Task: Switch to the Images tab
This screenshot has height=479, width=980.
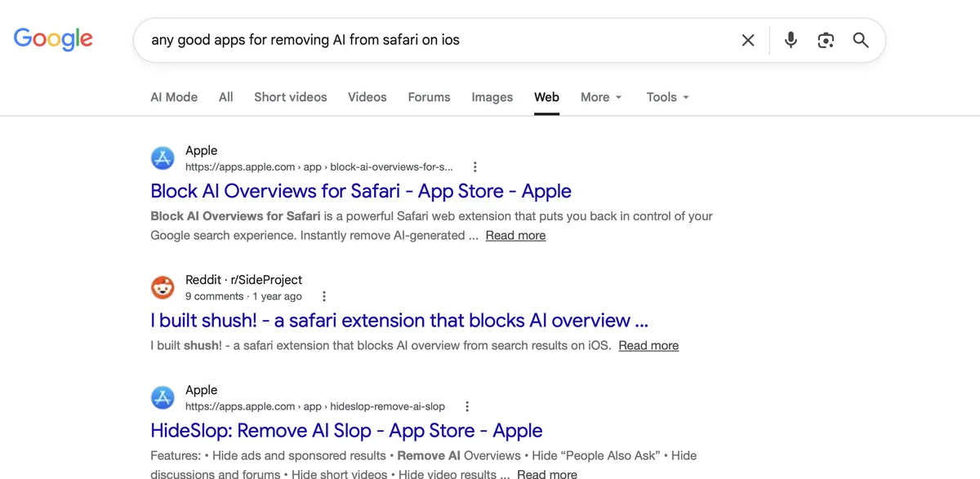Action: (x=492, y=97)
